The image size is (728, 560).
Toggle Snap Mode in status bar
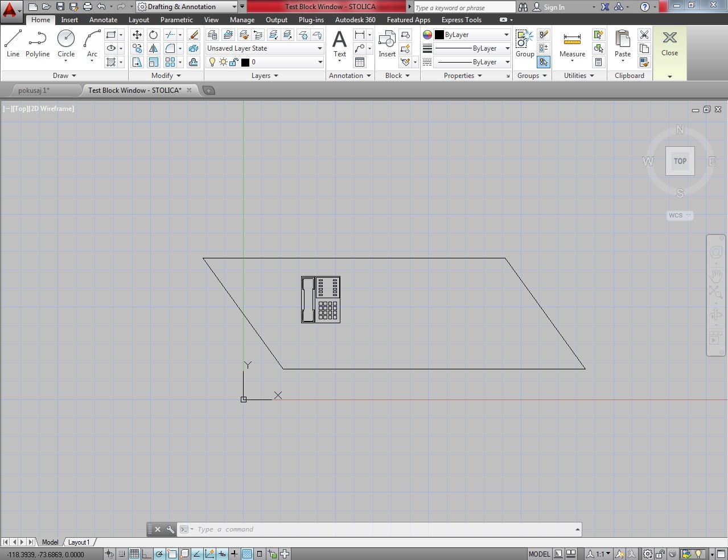pos(122,554)
